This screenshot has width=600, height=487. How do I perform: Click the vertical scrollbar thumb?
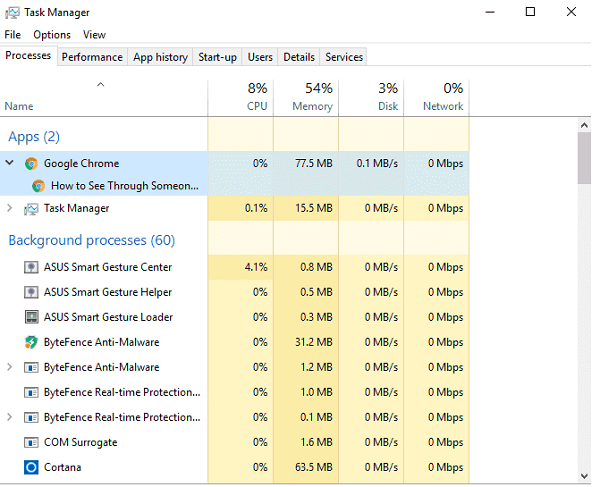(584, 158)
